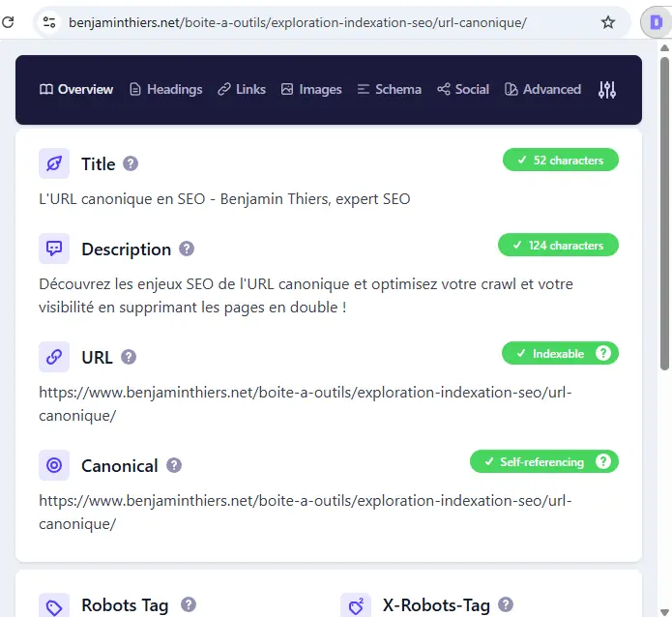Image resolution: width=672 pixels, height=617 pixels.
Task: Click the help icon next to URL heading
Action: click(x=129, y=357)
